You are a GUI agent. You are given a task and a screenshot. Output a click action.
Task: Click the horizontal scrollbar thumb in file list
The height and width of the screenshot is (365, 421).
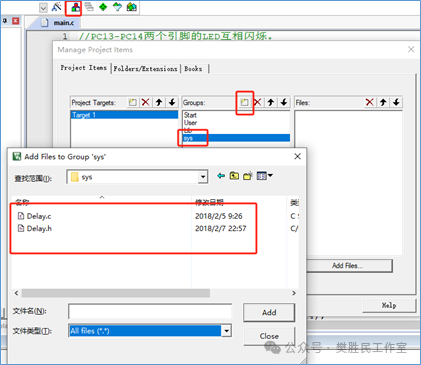pyautogui.click(x=116, y=293)
